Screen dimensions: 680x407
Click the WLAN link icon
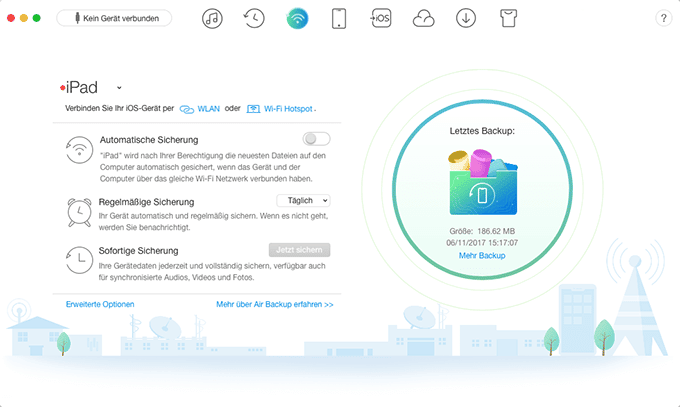tap(186, 109)
